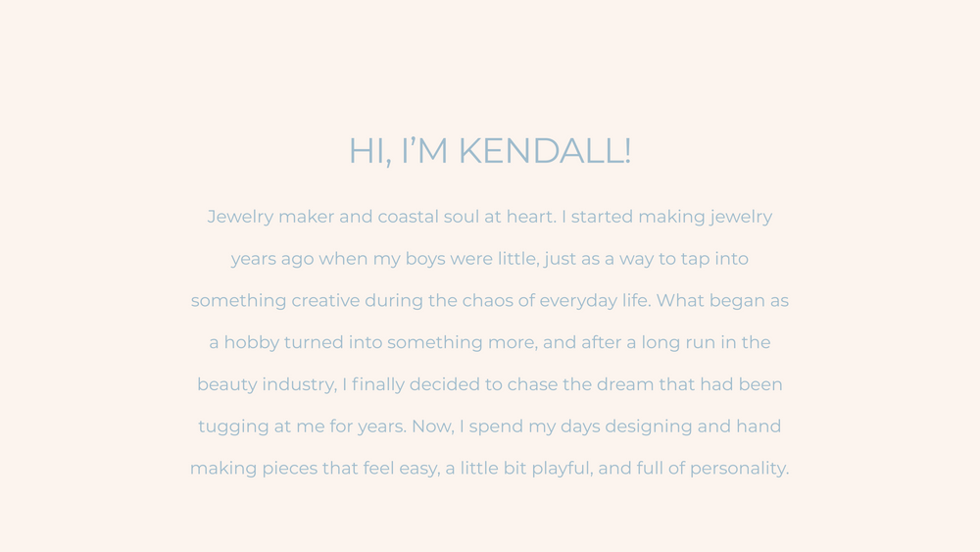The height and width of the screenshot is (552, 980).
Task: Click the word 'personality.' ending the paragraph
Action: (x=739, y=469)
